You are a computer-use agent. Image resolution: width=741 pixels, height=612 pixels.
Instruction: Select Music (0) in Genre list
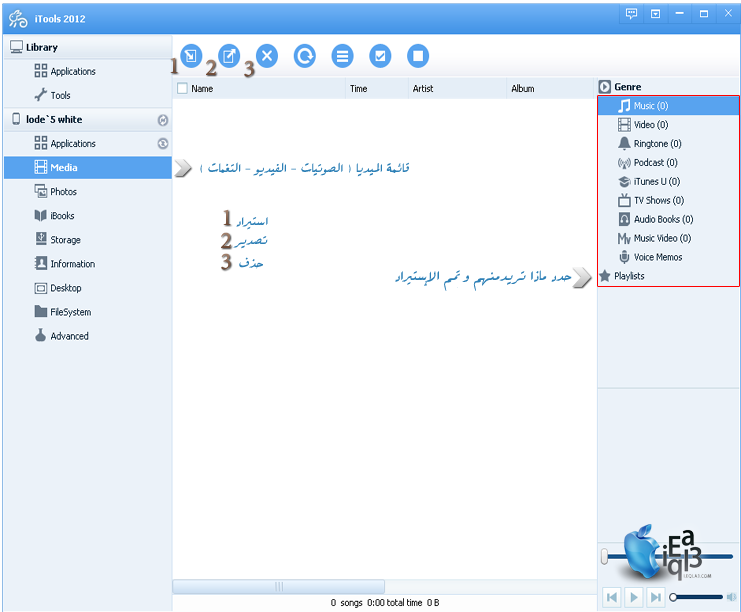[650, 106]
